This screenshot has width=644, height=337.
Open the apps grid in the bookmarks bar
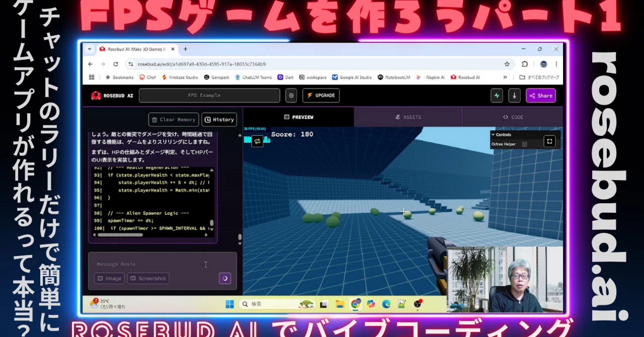[92, 77]
